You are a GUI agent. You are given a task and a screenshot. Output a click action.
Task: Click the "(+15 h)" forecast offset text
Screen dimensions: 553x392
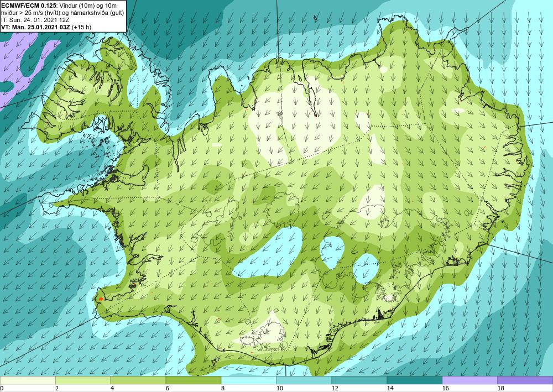pyautogui.click(x=81, y=27)
